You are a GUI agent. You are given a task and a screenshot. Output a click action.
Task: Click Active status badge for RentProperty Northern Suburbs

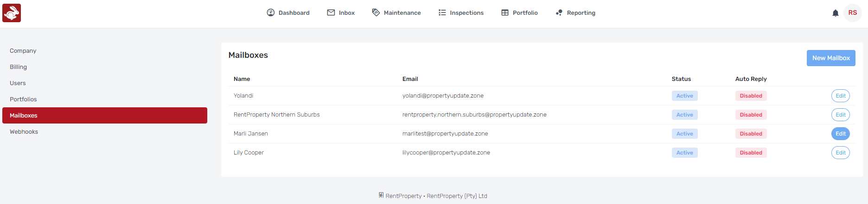[x=685, y=115]
